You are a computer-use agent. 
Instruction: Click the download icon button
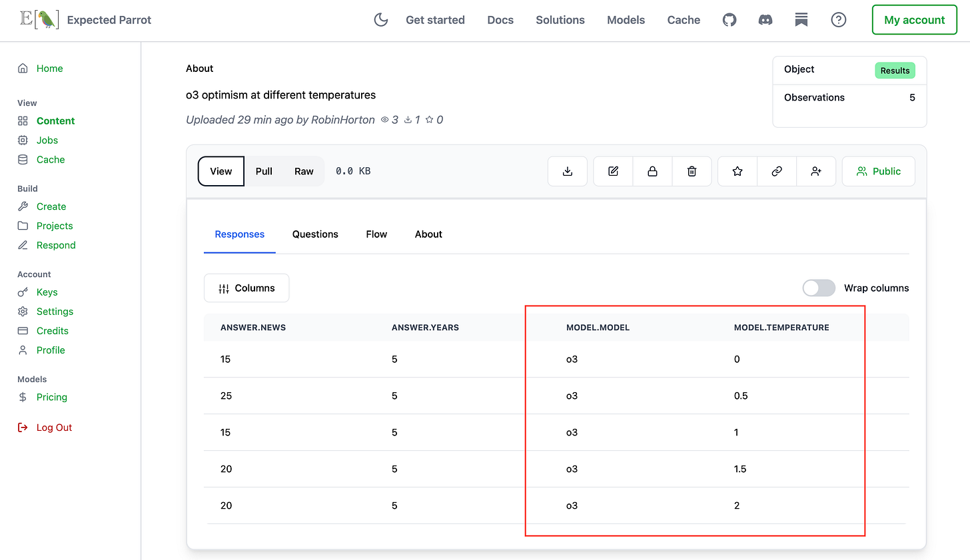pos(568,171)
